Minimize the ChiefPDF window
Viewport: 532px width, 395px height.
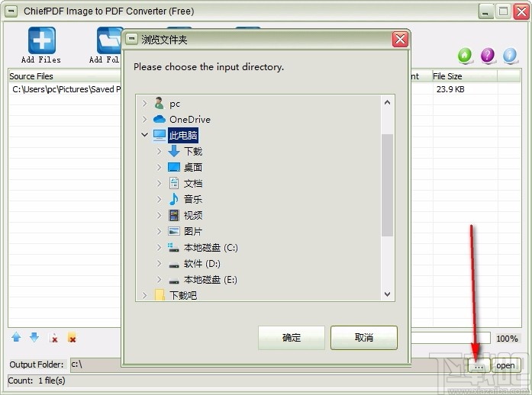[486, 12]
